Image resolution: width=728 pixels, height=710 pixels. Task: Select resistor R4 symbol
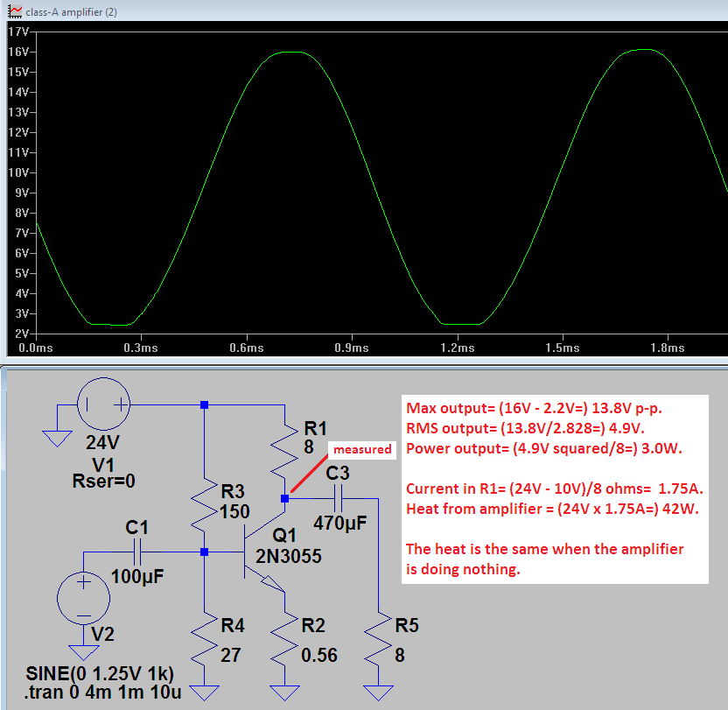point(204,639)
